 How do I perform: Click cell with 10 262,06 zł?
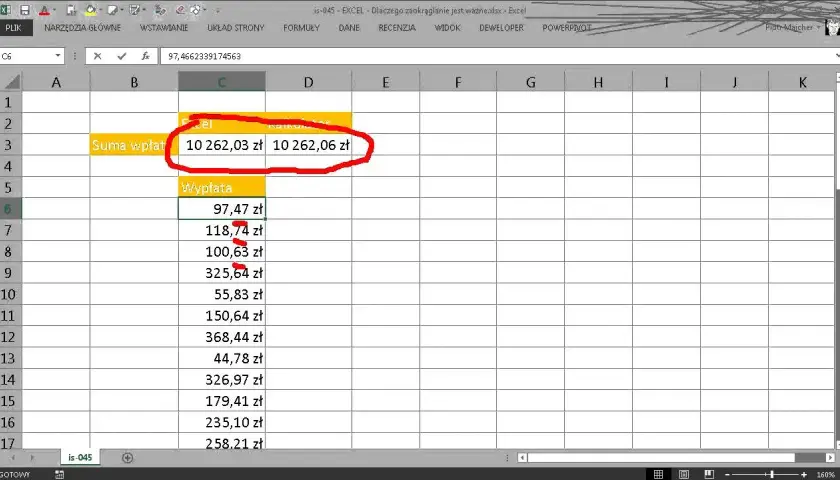(309, 145)
